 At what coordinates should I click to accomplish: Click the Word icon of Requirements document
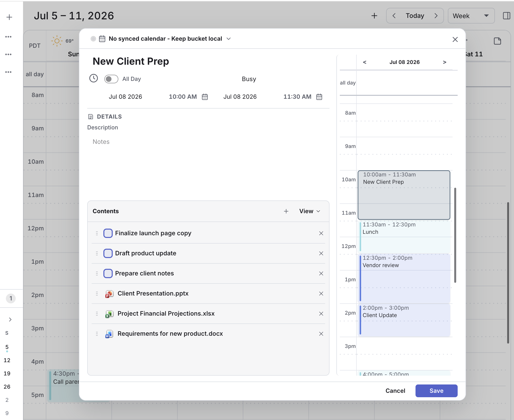coord(109,334)
